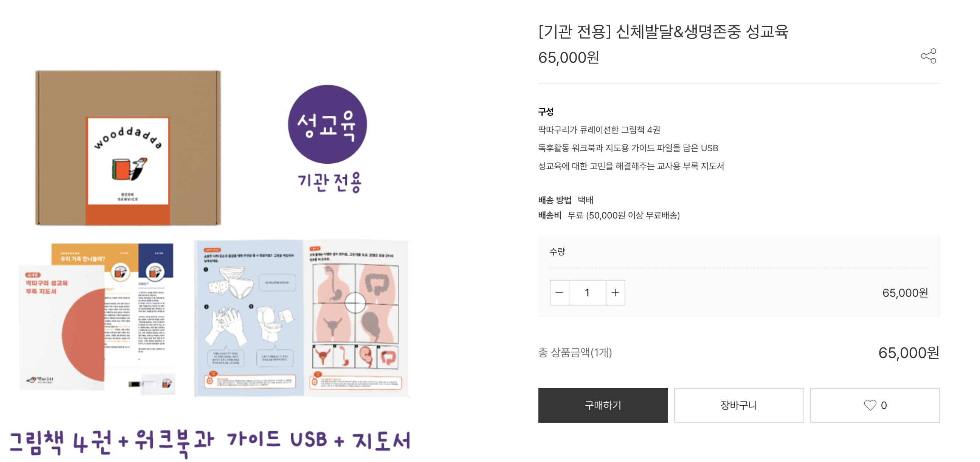Image resolution: width=980 pixels, height=462 pixels.
Task: Click the quantity input field
Action: (x=588, y=293)
